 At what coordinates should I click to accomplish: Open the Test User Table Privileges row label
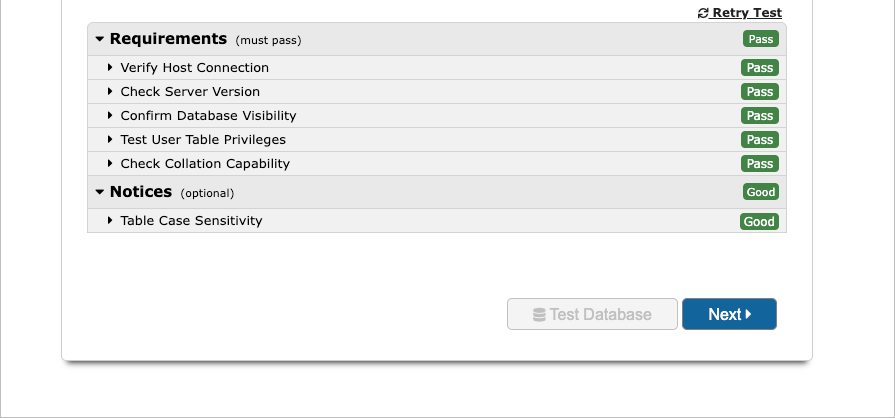point(203,140)
